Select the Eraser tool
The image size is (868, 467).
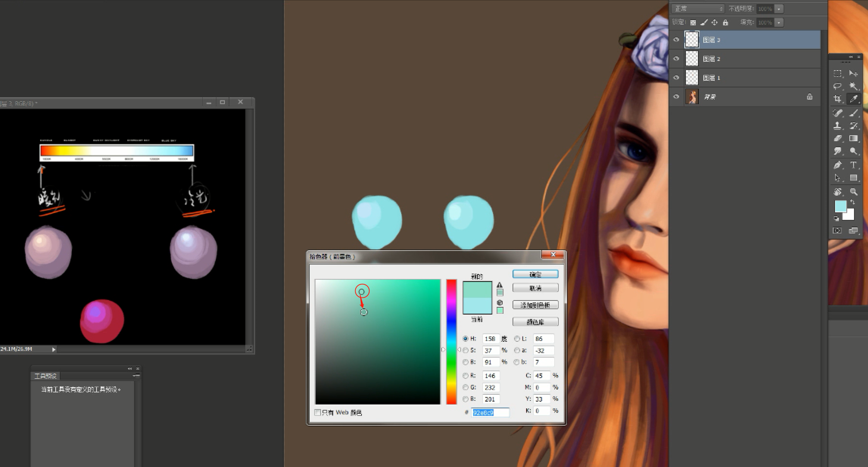click(837, 139)
